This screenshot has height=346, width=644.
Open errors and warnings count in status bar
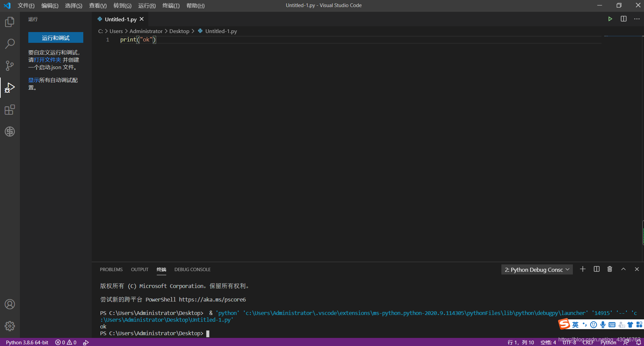[66, 342]
